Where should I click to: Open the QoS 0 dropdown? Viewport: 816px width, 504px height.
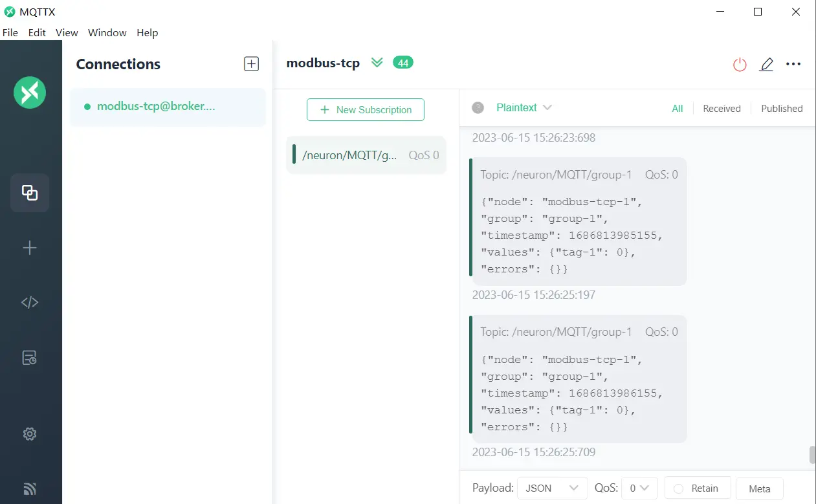639,488
